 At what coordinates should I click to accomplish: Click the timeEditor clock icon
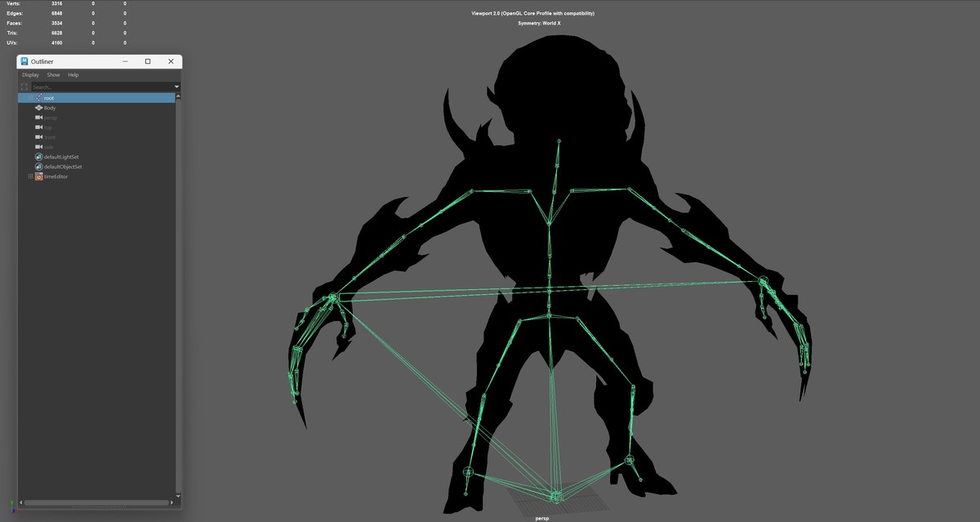coord(39,176)
